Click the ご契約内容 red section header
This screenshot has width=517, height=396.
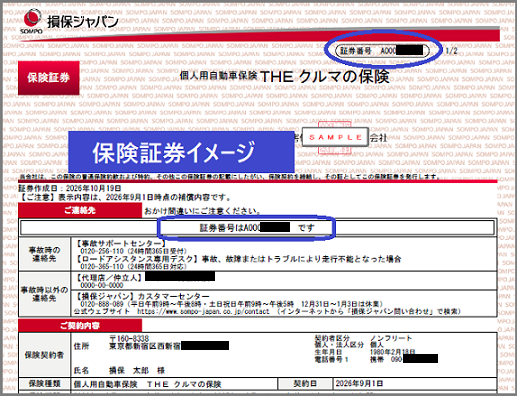(x=80, y=325)
